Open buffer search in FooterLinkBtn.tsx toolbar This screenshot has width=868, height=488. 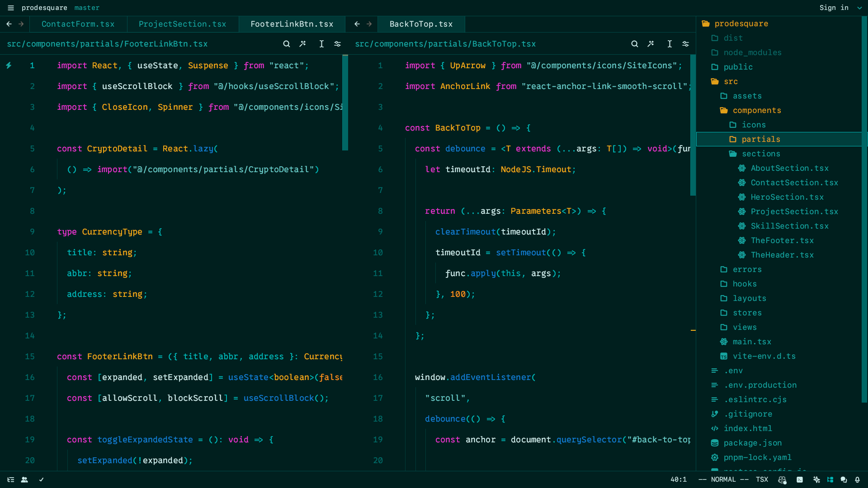click(287, 44)
